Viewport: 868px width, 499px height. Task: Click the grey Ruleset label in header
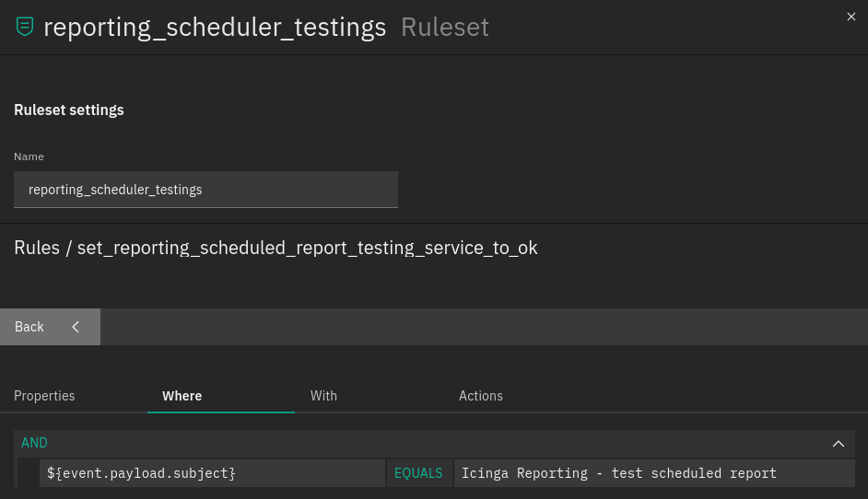coord(445,27)
